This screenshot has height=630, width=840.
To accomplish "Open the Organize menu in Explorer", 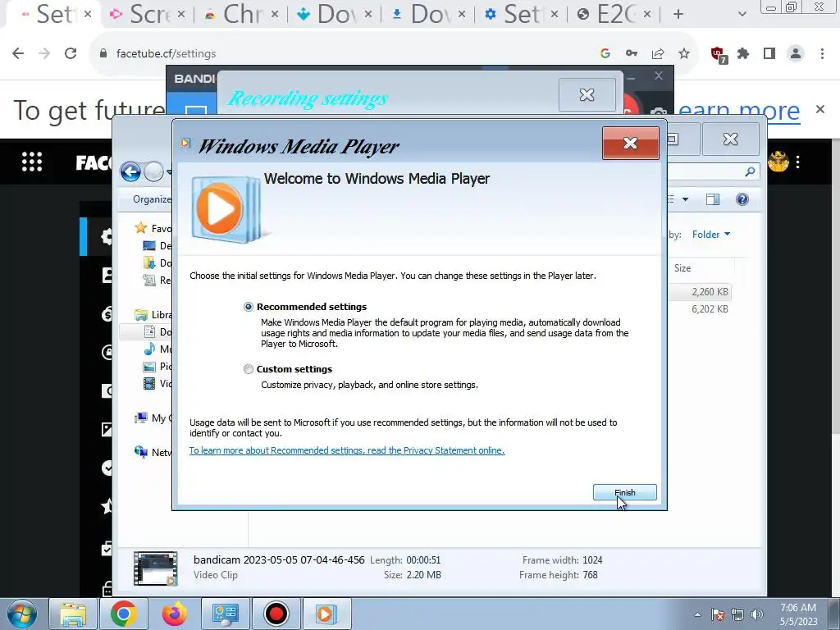I will click(x=152, y=199).
